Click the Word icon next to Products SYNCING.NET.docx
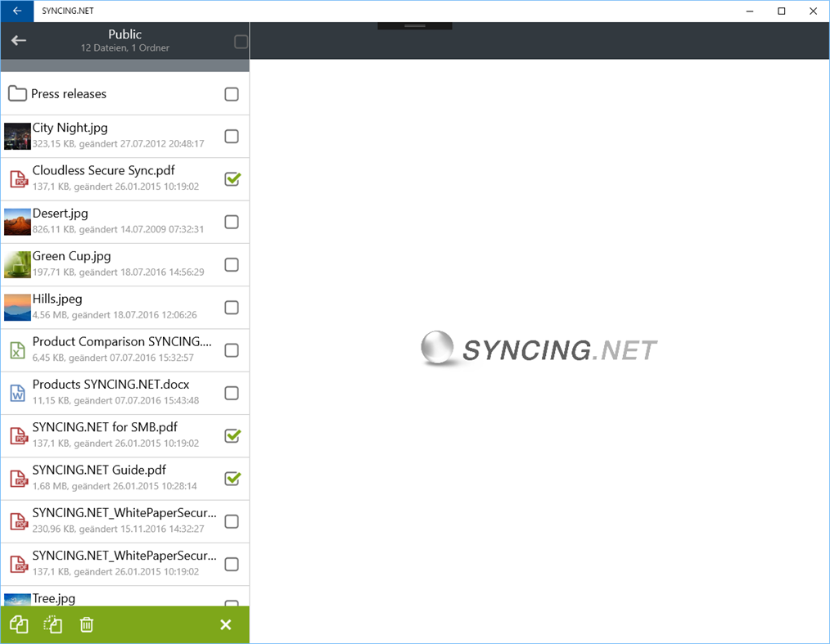Viewport: 830px width, 644px height. tap(16, 391)
